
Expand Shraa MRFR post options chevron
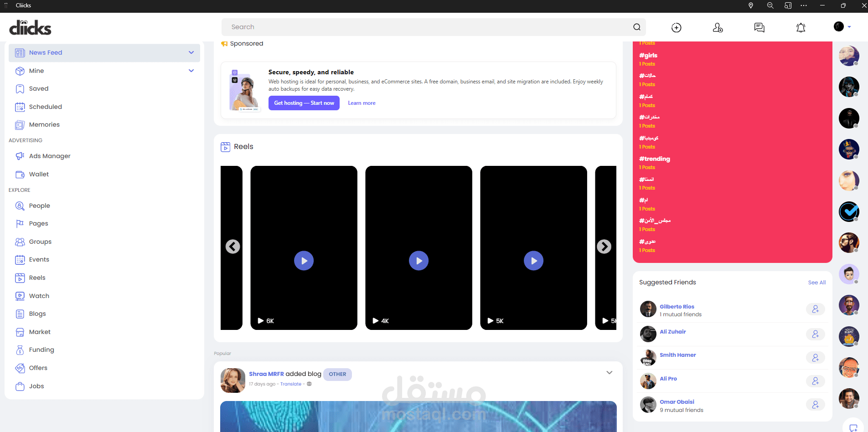pyautogui.click(x=609, y=373)
